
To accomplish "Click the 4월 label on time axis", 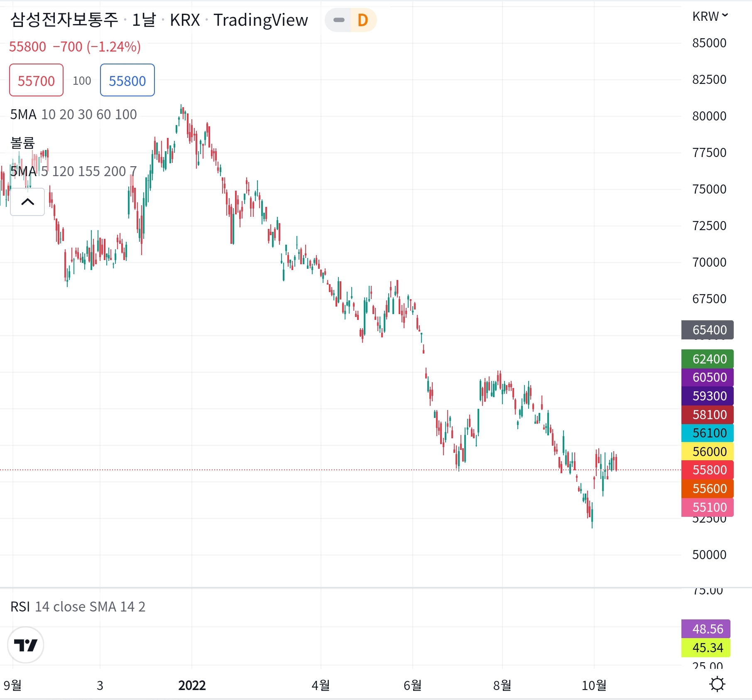I will click(321, 685).
